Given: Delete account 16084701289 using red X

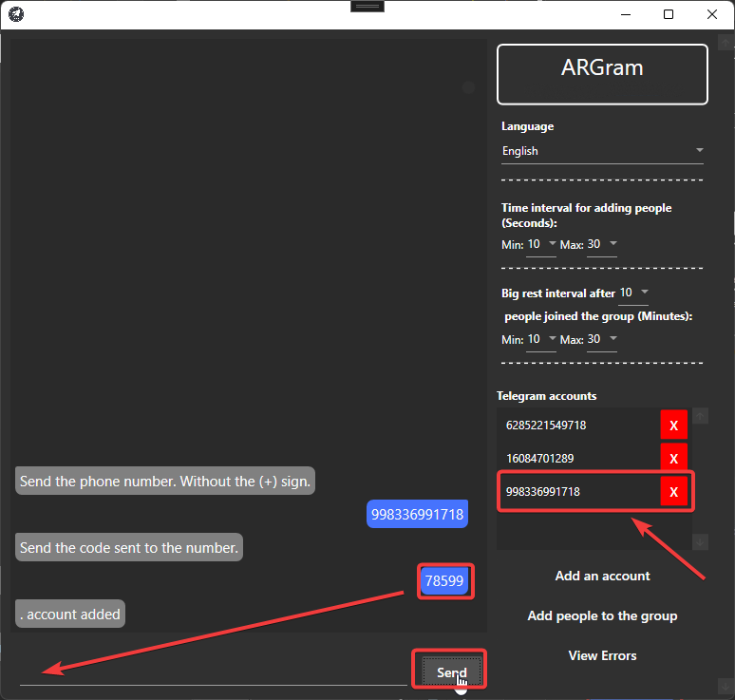Looking at the screenshot, I should tap(673, 459).
